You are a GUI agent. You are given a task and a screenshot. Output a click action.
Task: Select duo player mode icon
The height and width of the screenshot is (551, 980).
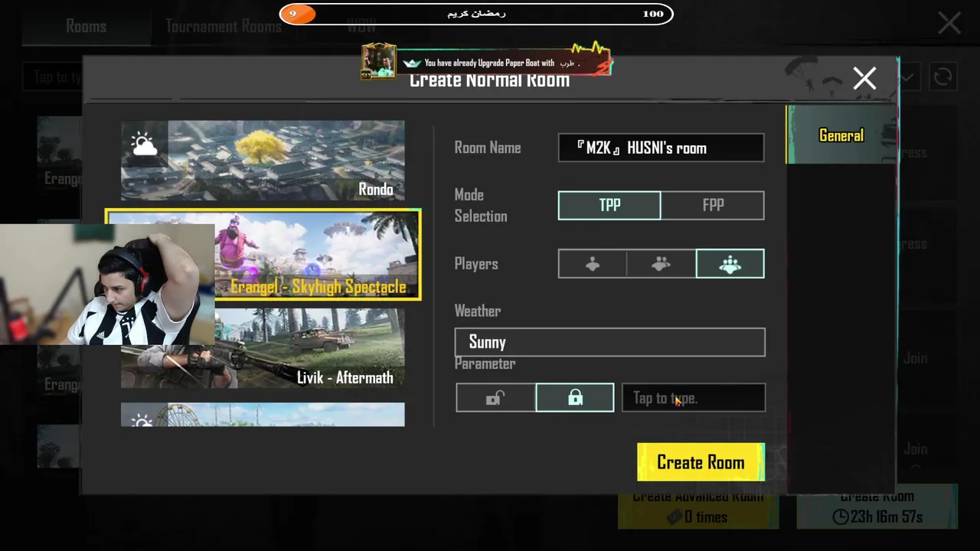pos(661,264)
